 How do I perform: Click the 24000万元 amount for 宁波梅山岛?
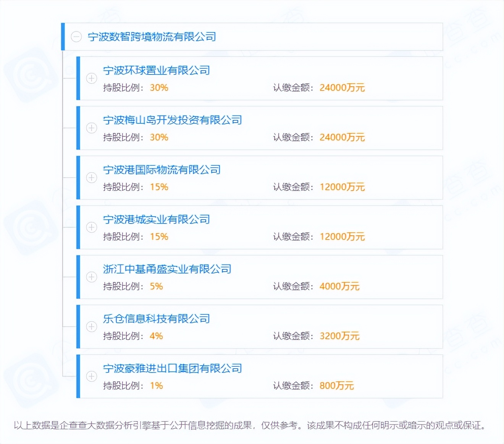coord(342,137)
